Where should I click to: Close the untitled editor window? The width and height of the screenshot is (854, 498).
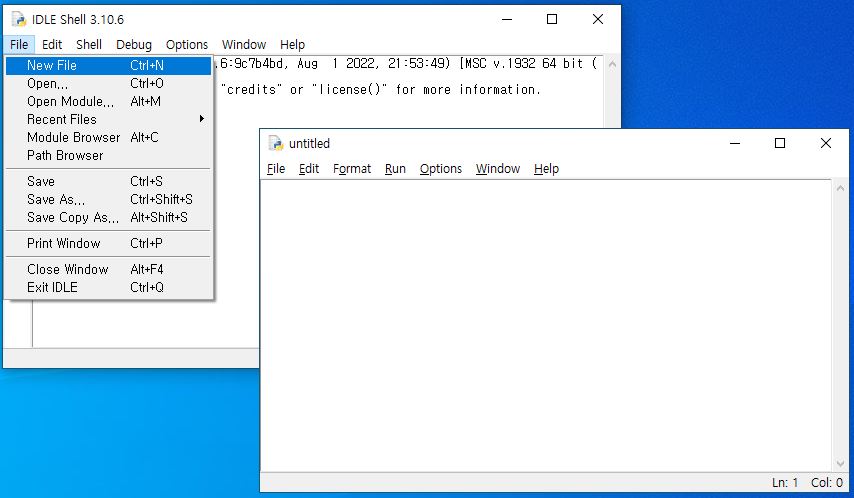point(826,143)
